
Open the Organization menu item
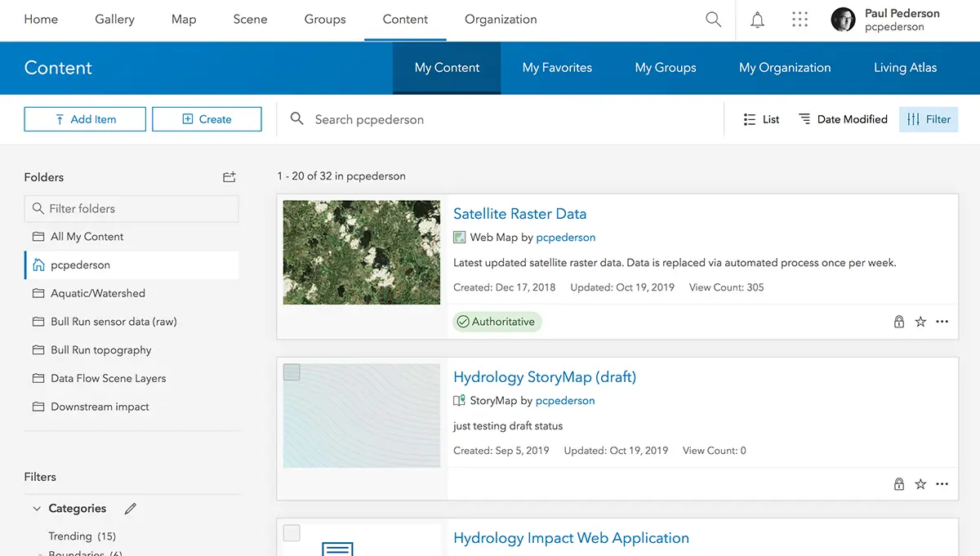500,19
